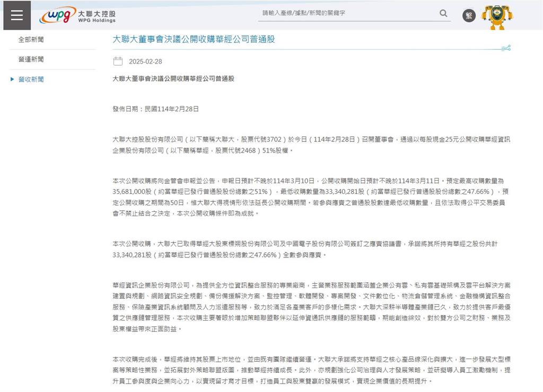Click the 發佈日期：民國114年2月28日 line
The image size is (543, 392).
pos(155,109)
